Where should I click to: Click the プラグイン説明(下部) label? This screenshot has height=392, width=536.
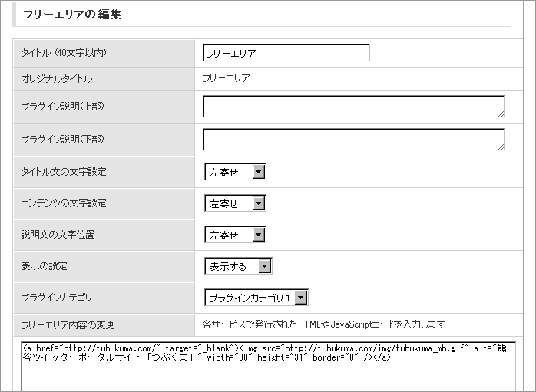point(62,139)
